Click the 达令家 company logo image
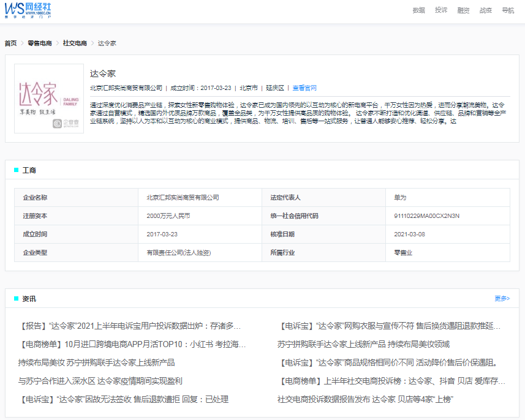The height and width of the screenshot is (420, 525). point(49,99)
